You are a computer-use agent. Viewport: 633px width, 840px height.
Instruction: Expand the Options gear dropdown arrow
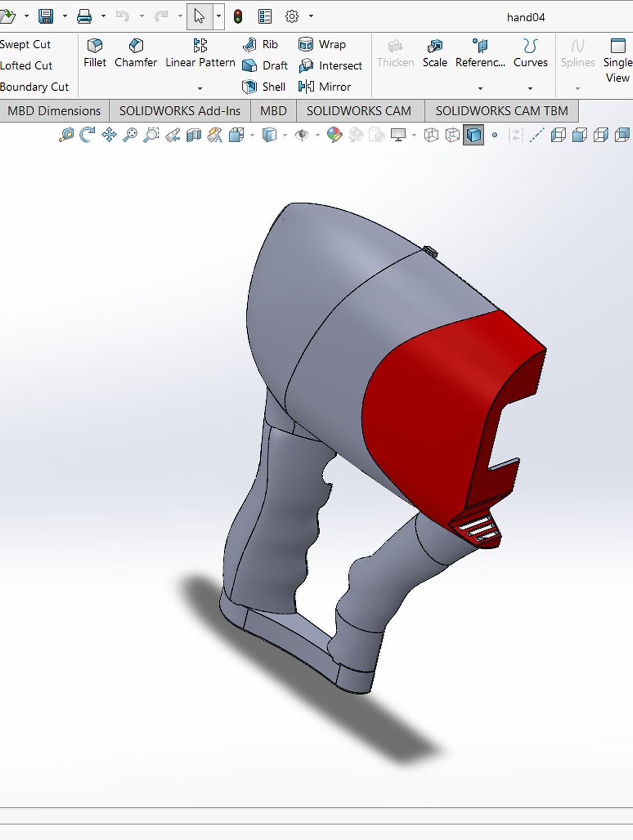pos(311,17)
